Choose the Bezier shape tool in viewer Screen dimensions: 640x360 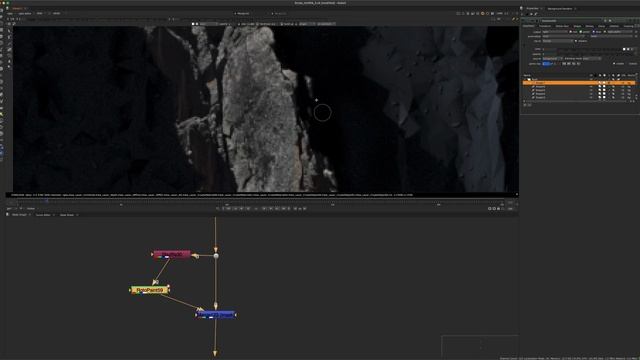coord(9,43)
